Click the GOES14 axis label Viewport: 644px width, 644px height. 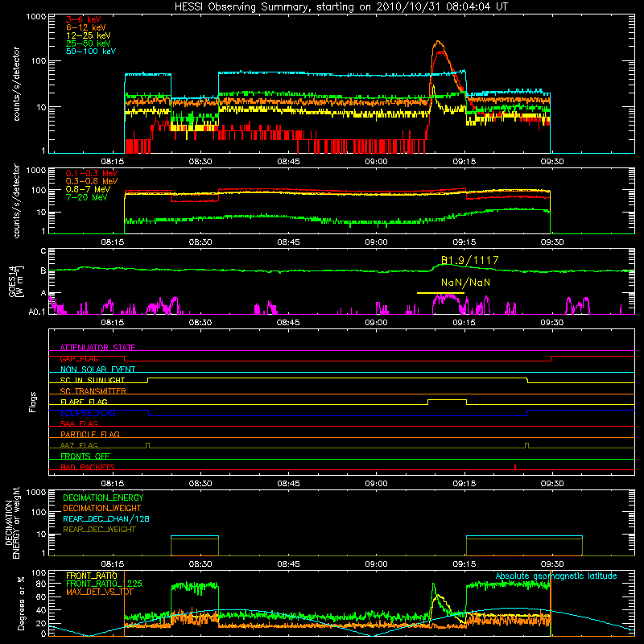tap(14, 282)
